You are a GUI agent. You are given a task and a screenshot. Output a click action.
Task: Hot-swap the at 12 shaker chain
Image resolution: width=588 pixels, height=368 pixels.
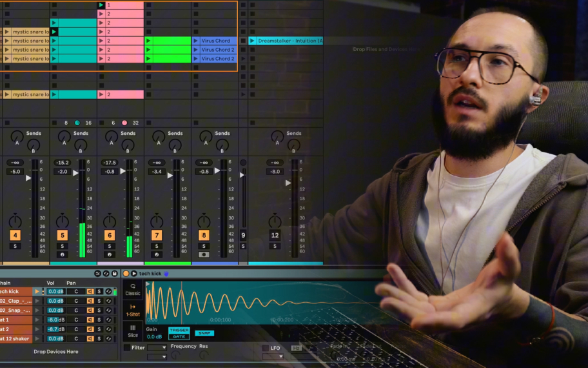(x=108, y=338)
